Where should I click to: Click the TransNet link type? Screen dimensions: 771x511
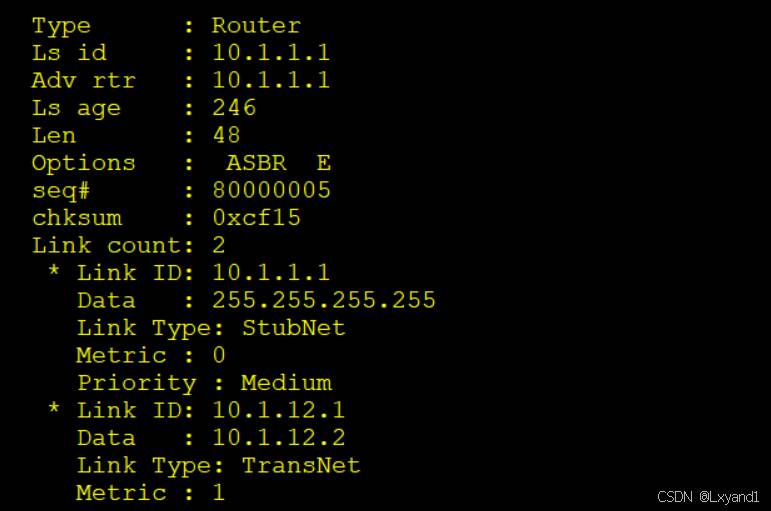[301, 465]
